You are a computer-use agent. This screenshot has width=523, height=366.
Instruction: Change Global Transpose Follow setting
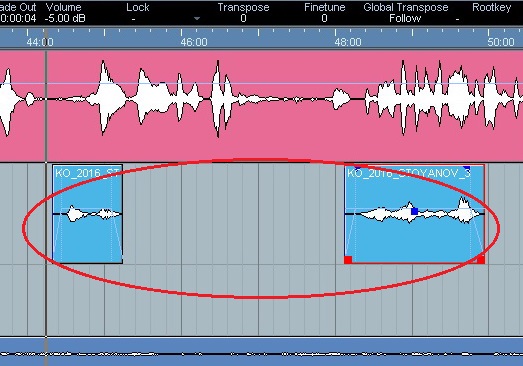coord(405,18)
